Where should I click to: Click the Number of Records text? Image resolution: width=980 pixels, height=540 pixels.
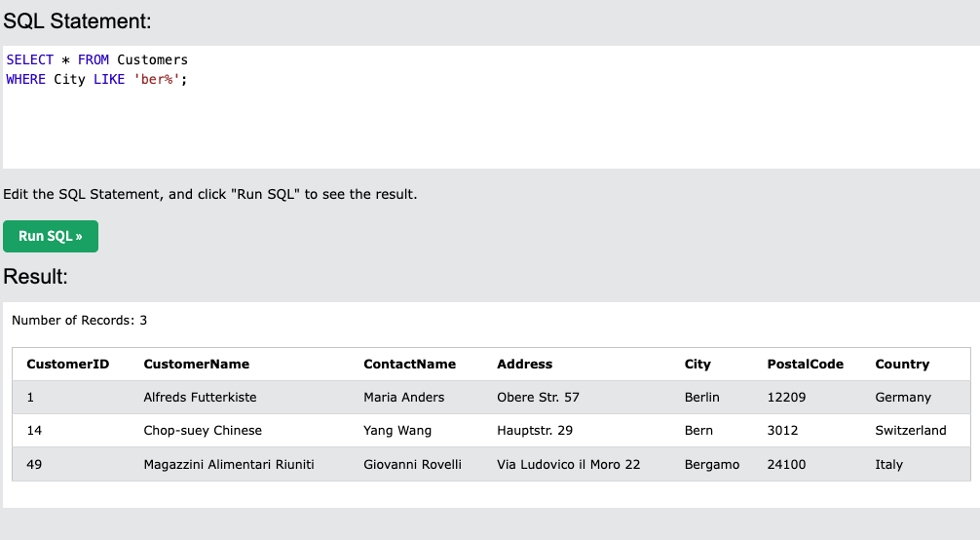79,321
